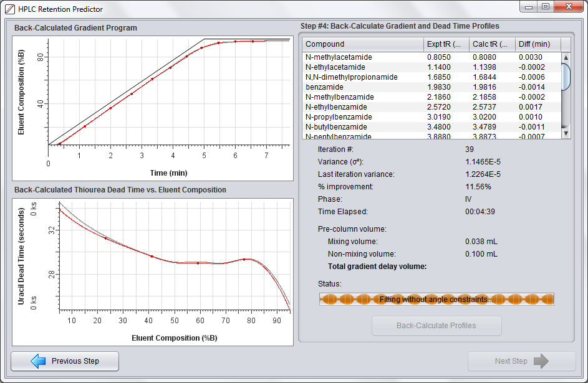This screenshot has width=588, height=383.
Task: Maximize the HPLC Retention Predictor window
Action: click(x=546, y=7)
